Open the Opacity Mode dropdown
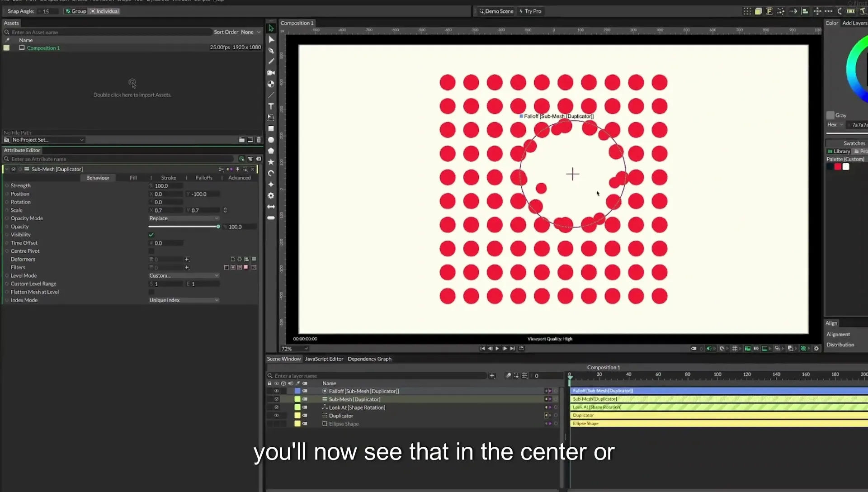The height and width of the screenshot is (492, 868). coord(184,218)
